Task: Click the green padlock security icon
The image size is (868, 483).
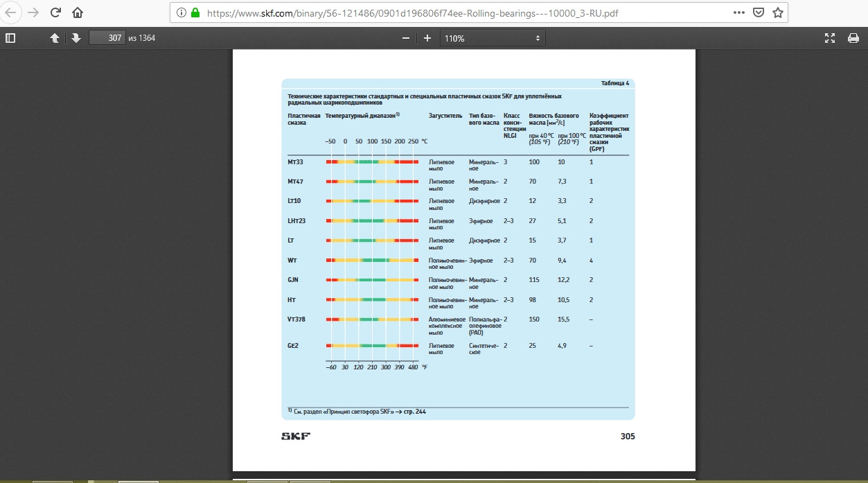Action: pos(195,12)
